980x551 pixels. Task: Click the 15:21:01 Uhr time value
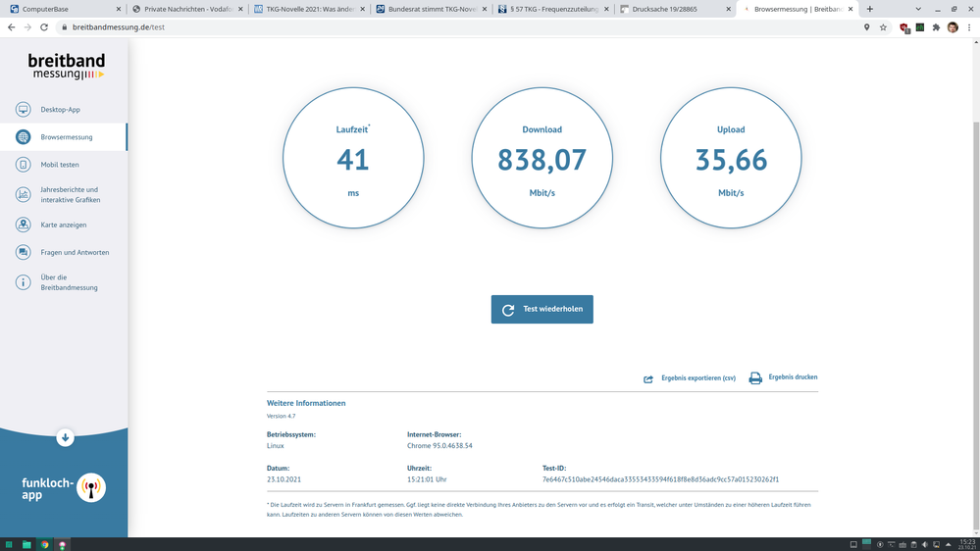click(x=427, y=479)
